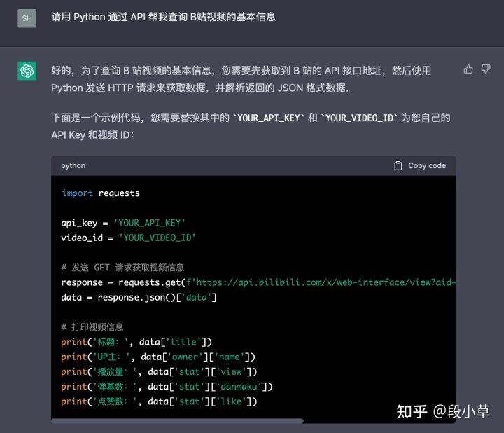The width and height of the screenshot is (504, 433).
Task: Click the inline code `YOUR_API_KEY` in the paragraph
Action: 269,118
